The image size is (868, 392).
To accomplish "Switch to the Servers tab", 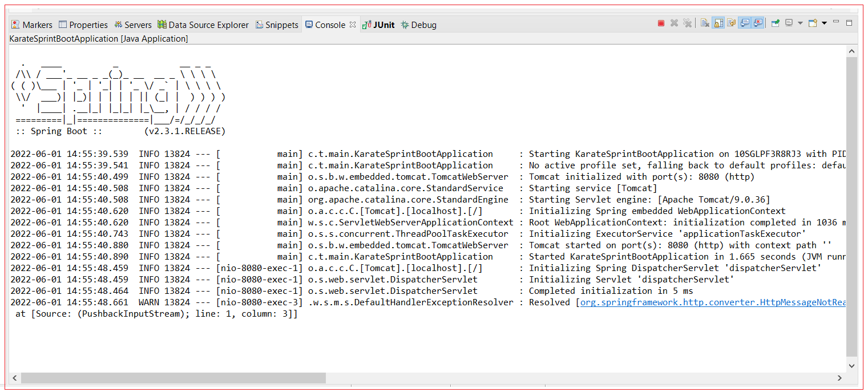I will coord(133,25).
